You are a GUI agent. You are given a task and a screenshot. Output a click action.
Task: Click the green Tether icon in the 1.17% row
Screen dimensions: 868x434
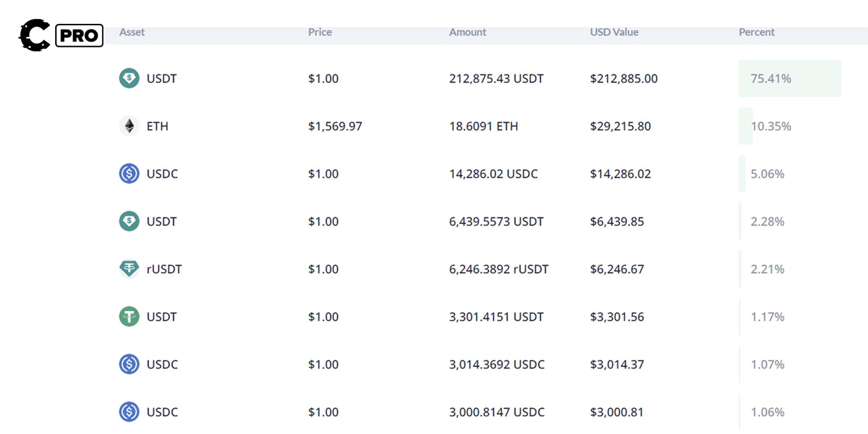coord(129,316)
